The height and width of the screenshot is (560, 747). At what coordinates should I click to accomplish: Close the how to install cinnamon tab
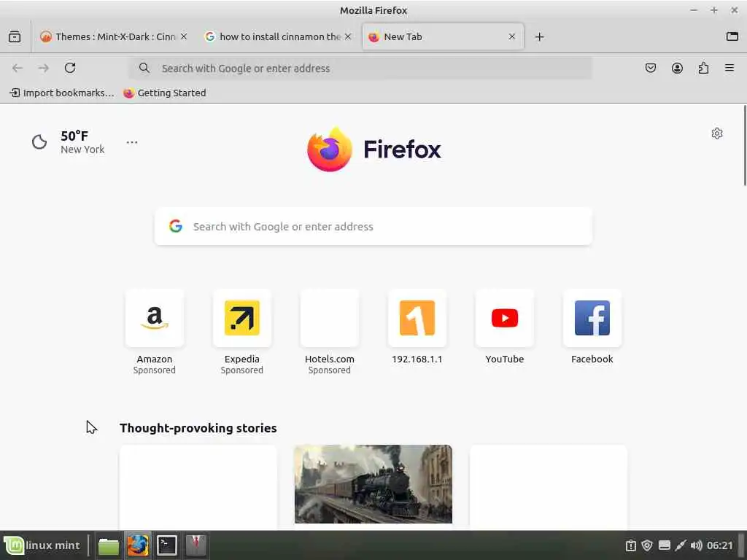348,36
